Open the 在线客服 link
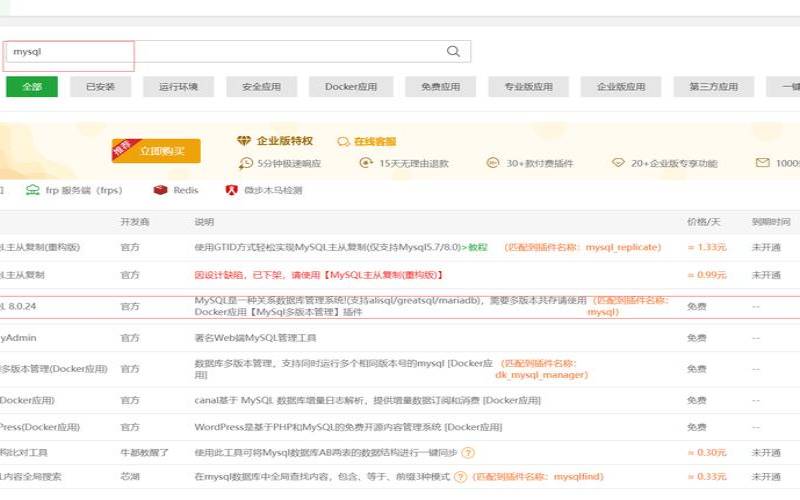The width and height of the screenshot is (800, 500). [x=375, y=141]
